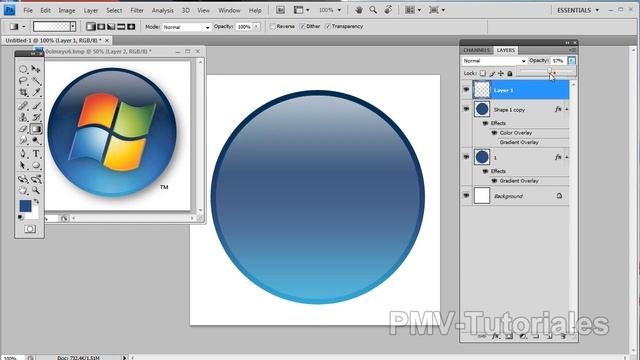Viewport: 640px width, 360px height.
Task: Select the Healing Brush tool
Action: pos(23,106)
